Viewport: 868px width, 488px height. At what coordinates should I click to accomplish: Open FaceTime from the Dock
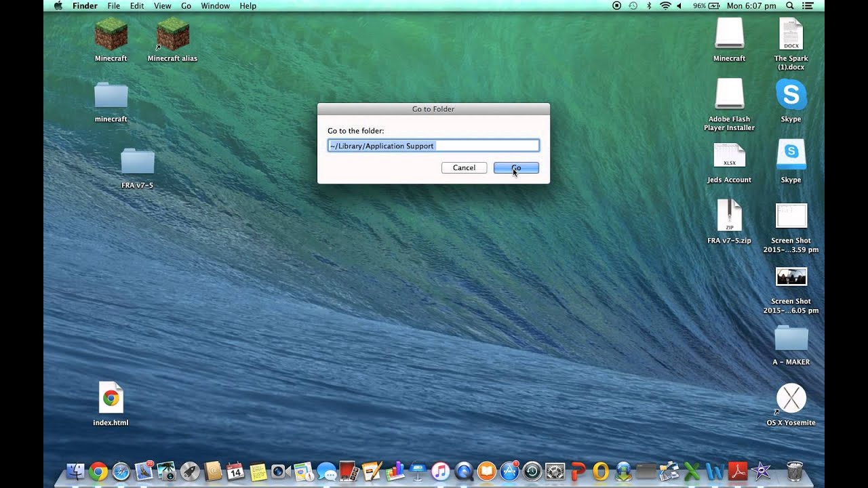281,471
